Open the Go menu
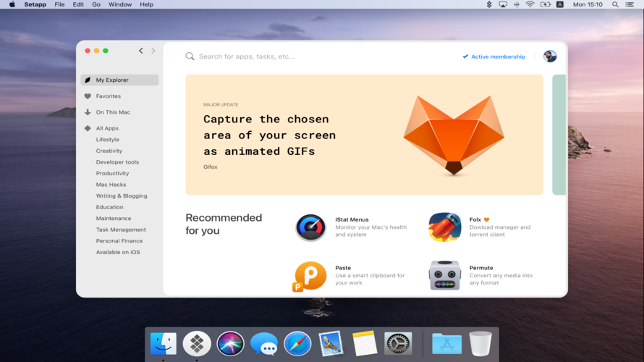Image resolution: width=644 pixels, height=362 pixels. click(x=96, y=4)
